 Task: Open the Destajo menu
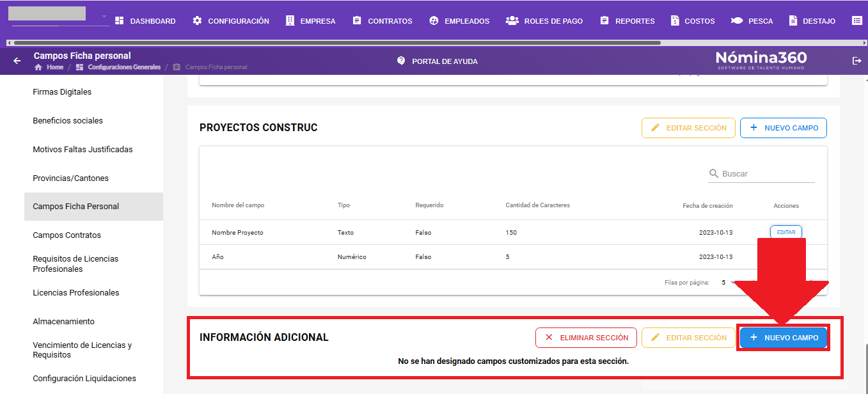click(x=812, y=21)
